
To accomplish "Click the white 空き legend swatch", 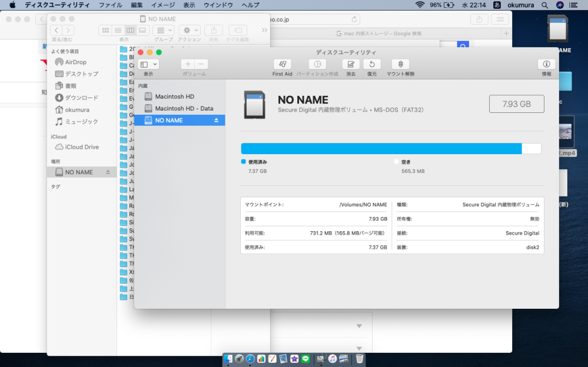I will point(396,162).
